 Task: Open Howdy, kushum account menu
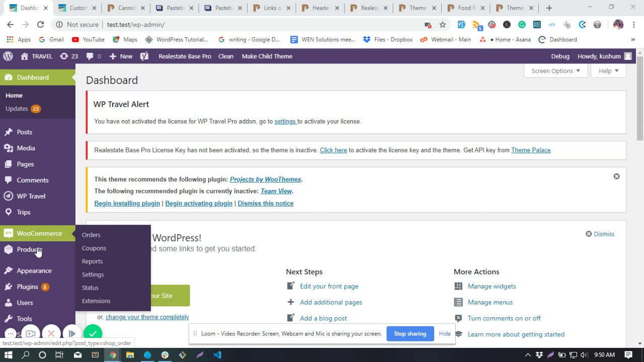coord(604,56)
